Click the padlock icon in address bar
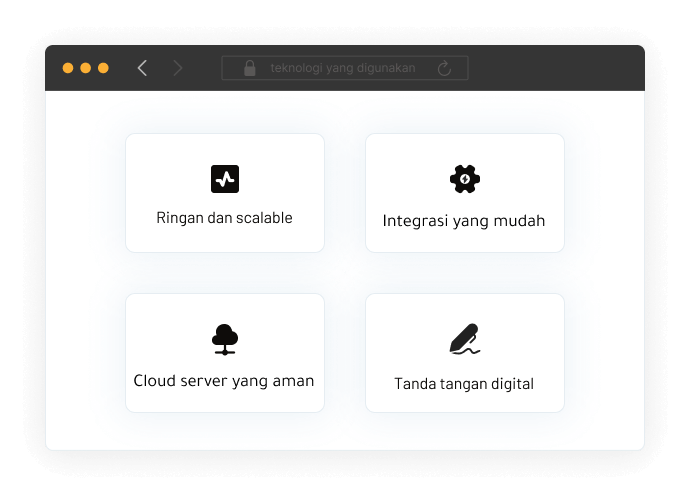 pyautogui.click(x=250, y=68)
